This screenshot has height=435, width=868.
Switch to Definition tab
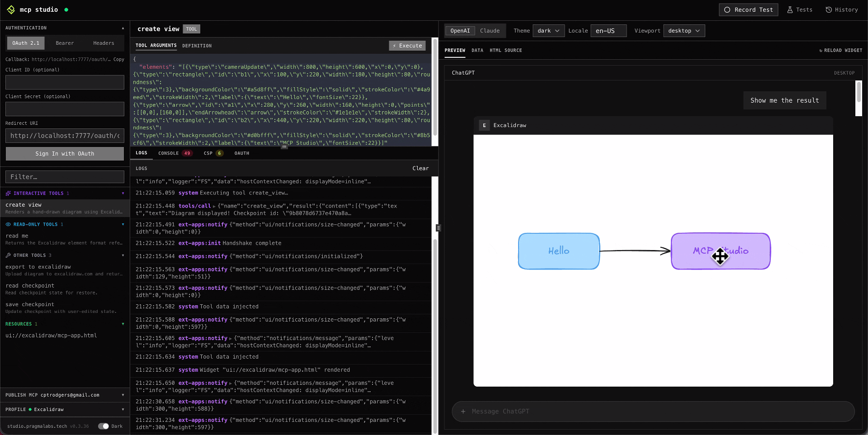197,46
